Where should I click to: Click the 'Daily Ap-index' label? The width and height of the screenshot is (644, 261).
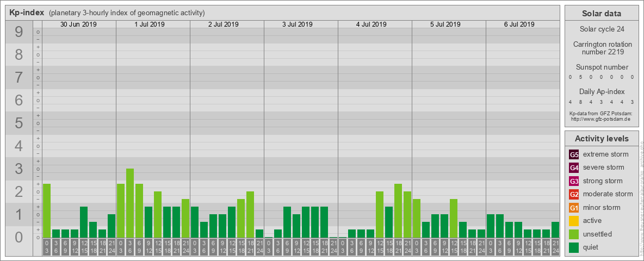602,91
